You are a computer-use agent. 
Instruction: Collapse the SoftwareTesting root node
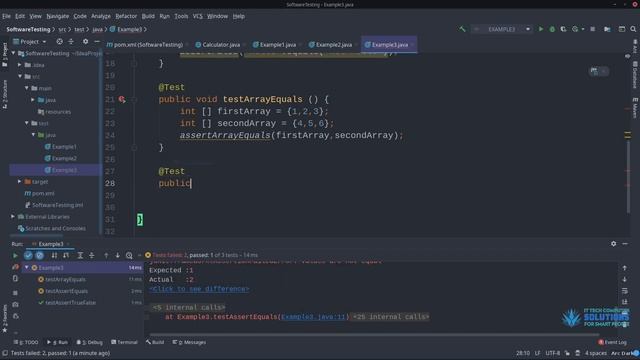tap(13, 53)
